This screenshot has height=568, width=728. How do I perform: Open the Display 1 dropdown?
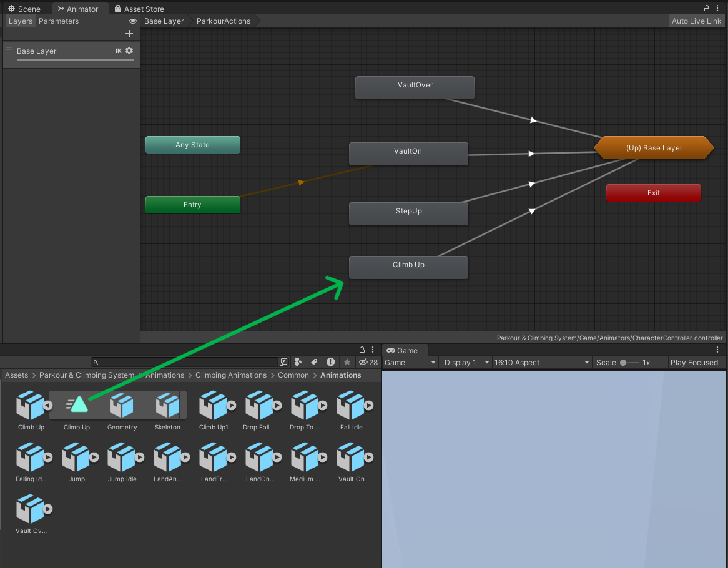(465, 363)
